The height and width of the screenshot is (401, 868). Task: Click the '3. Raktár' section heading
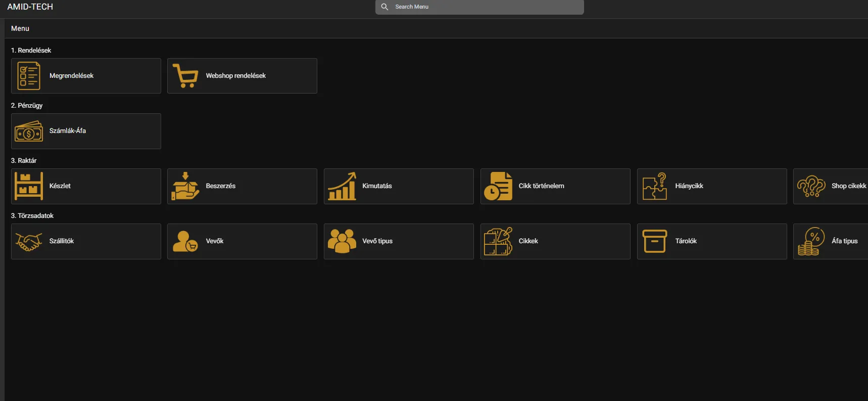click(24, 160)
